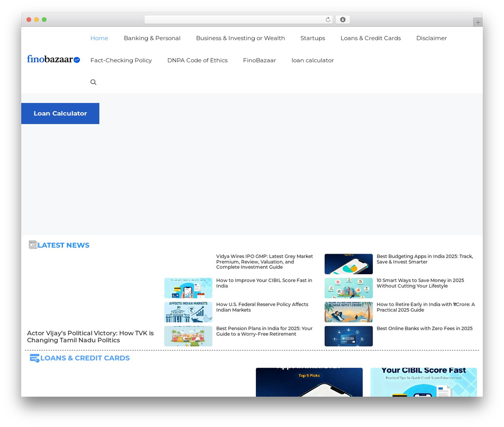This screenshot has width=504, height=427.
Task: Open U.S. Federal Reserve Policy article
Action: [x=262, y=307]
